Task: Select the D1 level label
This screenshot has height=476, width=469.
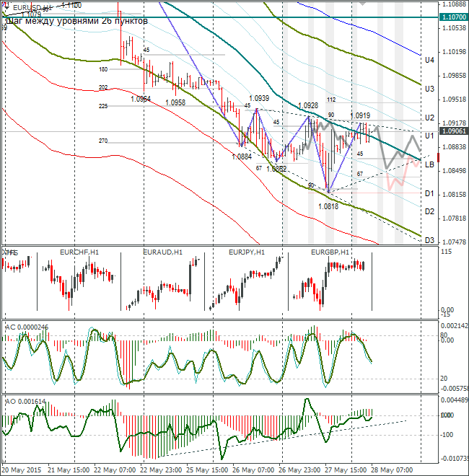Action: [x=429, y=193]
